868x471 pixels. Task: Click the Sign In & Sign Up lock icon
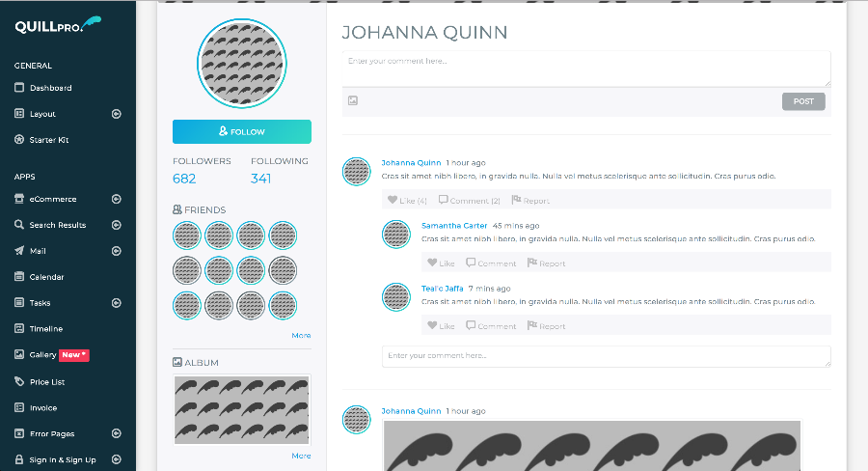point(19,459)
